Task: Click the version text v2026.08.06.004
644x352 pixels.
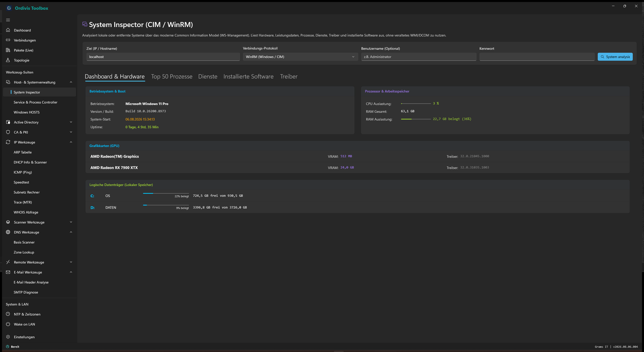Action: point(625,347)
